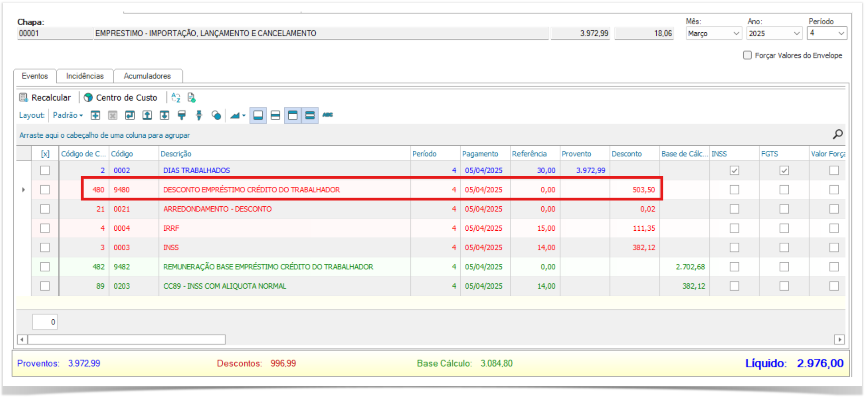Click the horizontal scrollbar right arrow

tap(839, 340)
